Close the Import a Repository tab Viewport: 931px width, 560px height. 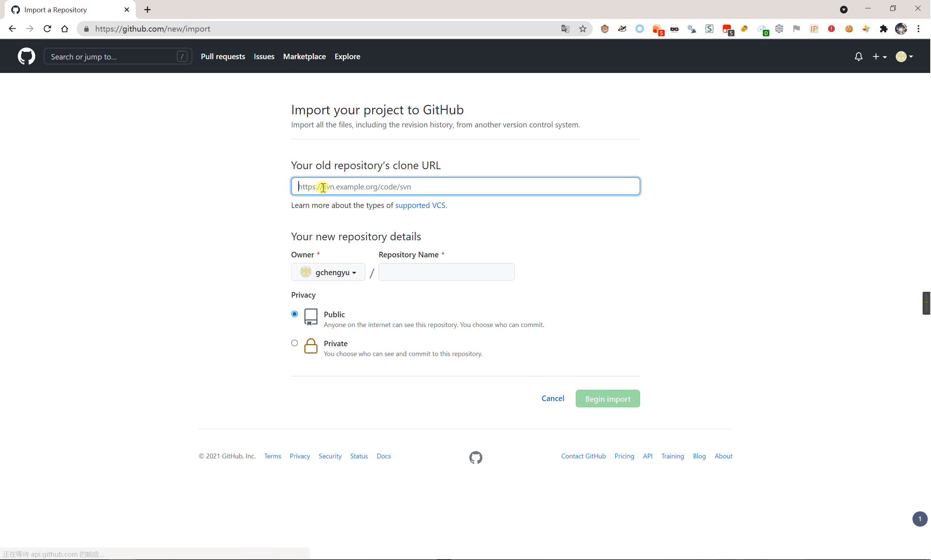[x=126, y=10]
